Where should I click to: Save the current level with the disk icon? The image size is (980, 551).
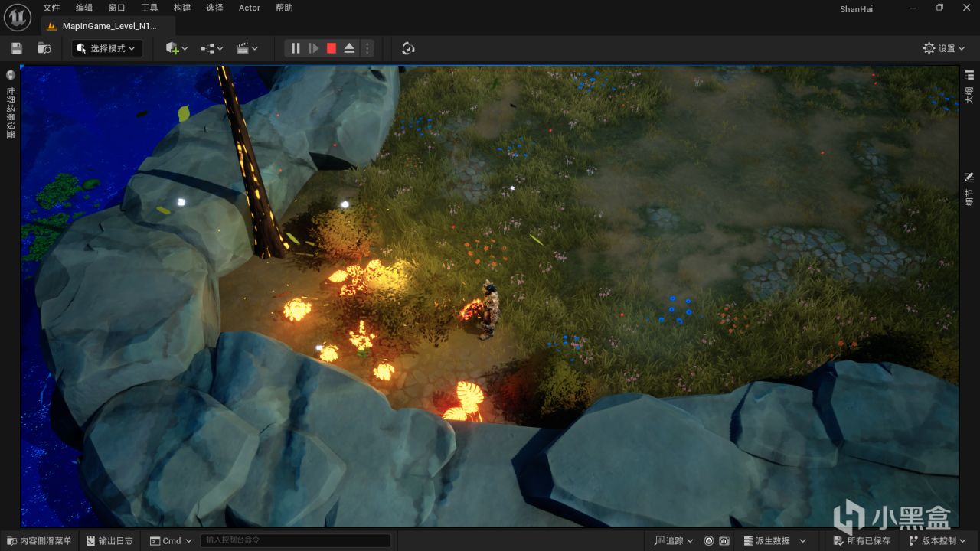tap(16, 48)
